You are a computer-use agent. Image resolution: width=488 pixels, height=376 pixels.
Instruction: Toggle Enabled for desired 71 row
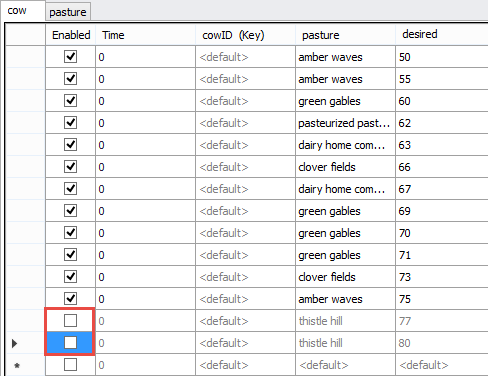(x=70, y=255)
